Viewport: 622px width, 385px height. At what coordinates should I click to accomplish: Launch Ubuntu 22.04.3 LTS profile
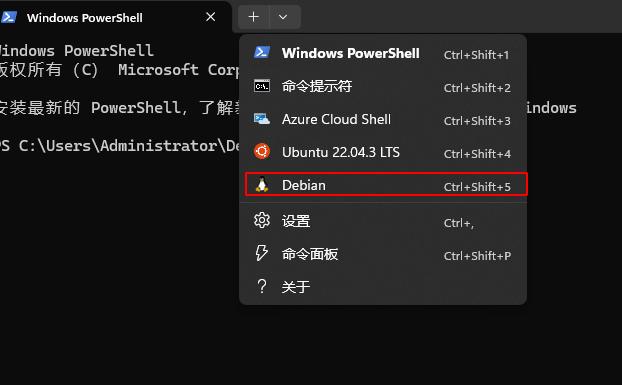coord(383,152)
